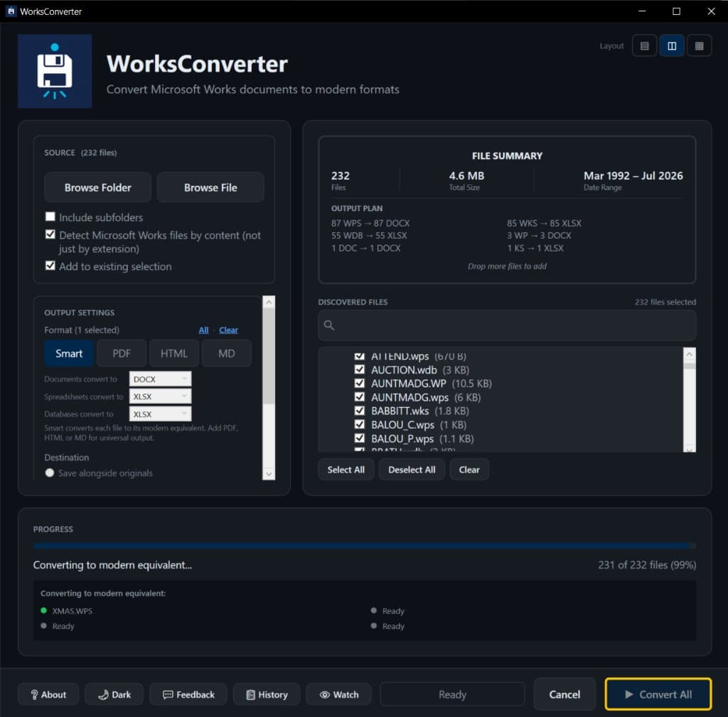Click 55 WDB → 55 XLSX plan entry

click(x=369, y=235)
